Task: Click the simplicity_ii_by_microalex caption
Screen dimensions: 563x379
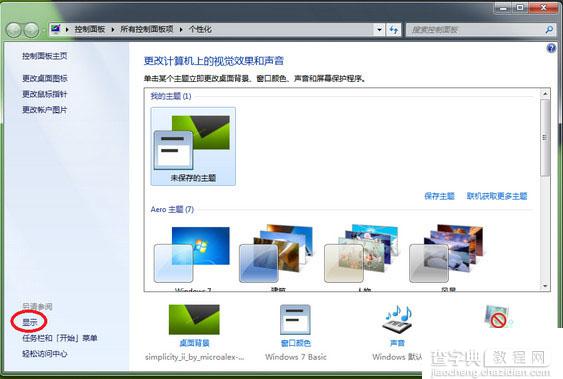Action: [x=194, y=357]
